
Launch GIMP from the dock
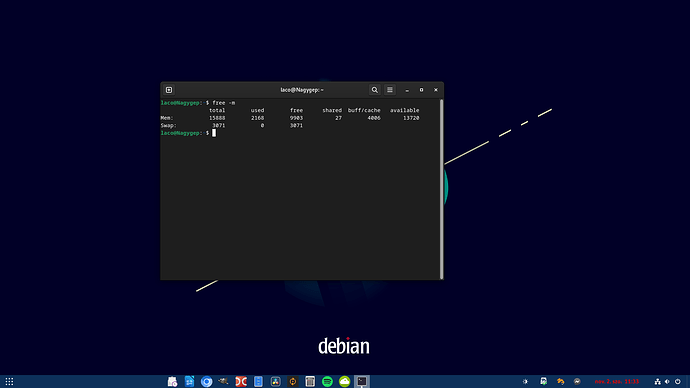click(x=224, y=381)
